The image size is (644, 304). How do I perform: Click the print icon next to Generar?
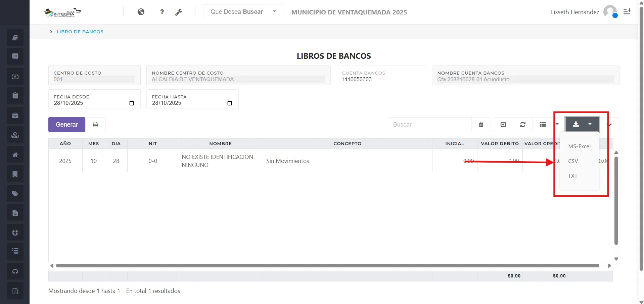[x=96, y=124]
